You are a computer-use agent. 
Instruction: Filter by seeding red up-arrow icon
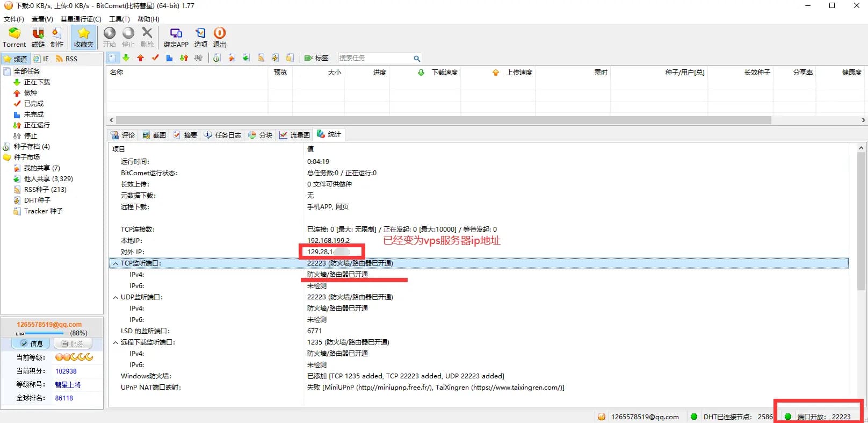click(x=140, y=58)
